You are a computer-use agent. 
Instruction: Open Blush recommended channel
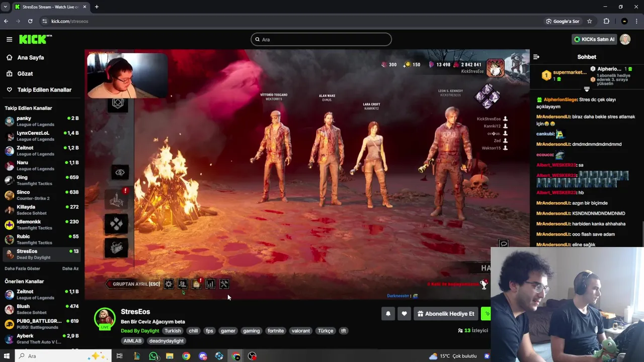41,309
